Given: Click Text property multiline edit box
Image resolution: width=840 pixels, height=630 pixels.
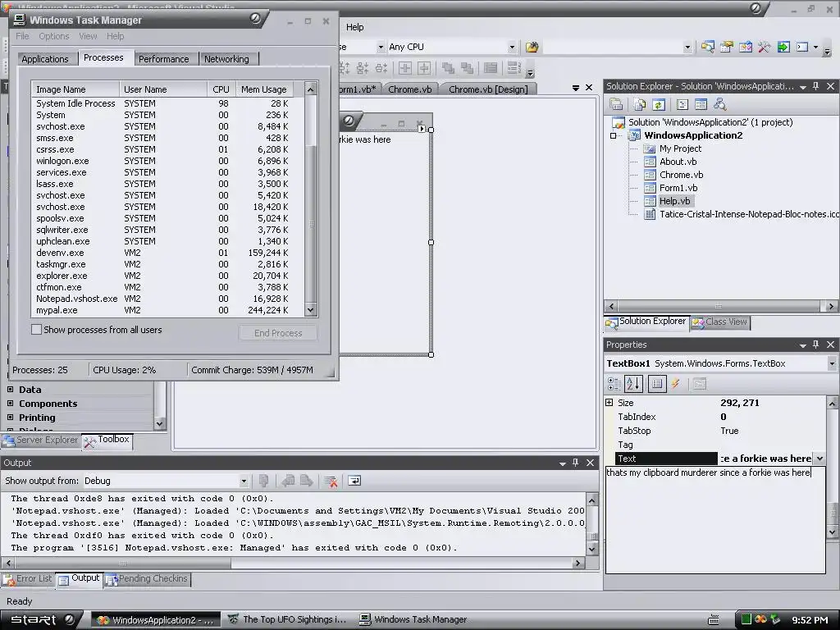Looking at the screenshot, I should pos(715,519).
